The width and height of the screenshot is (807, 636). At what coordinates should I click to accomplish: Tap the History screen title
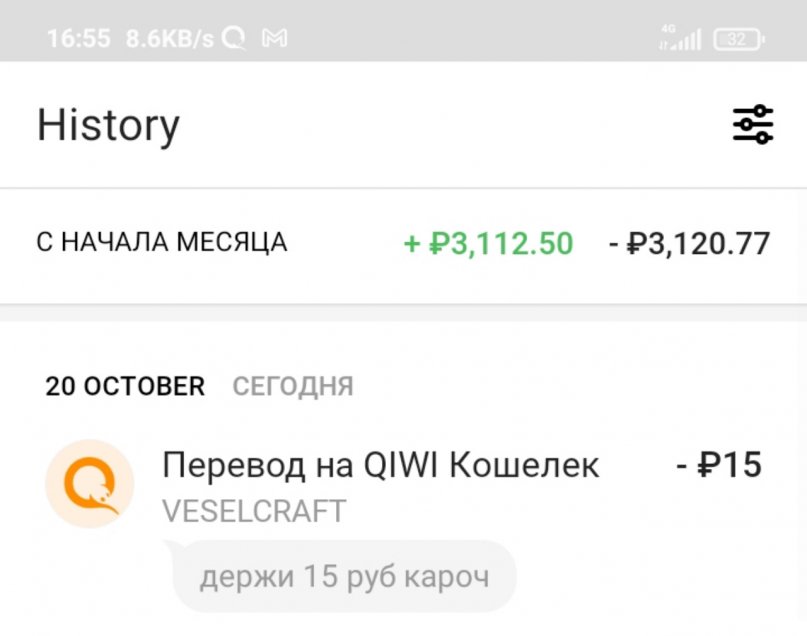click(x=108, y=125)
